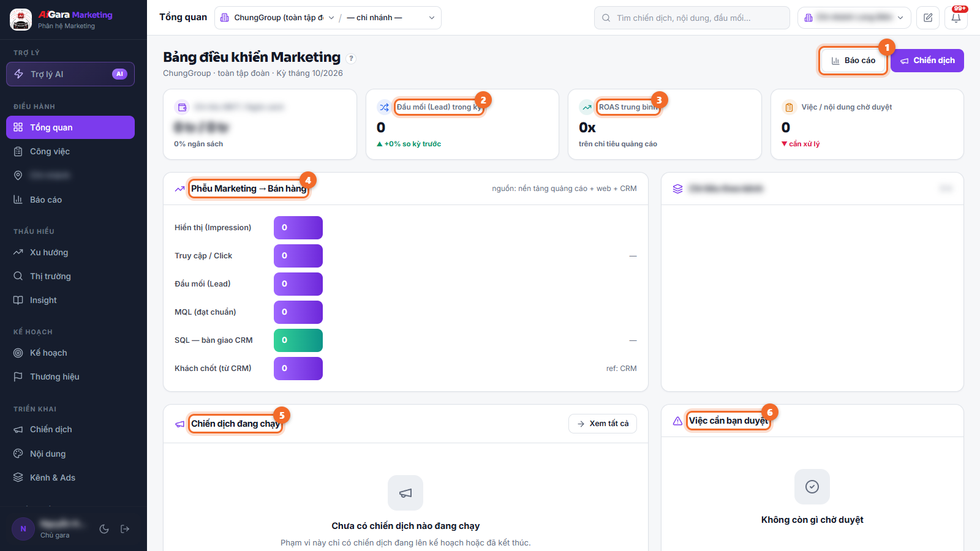Click the ROAS trend icon
Image resolution: width=980 pixels, height=551 pixels.
587,107
